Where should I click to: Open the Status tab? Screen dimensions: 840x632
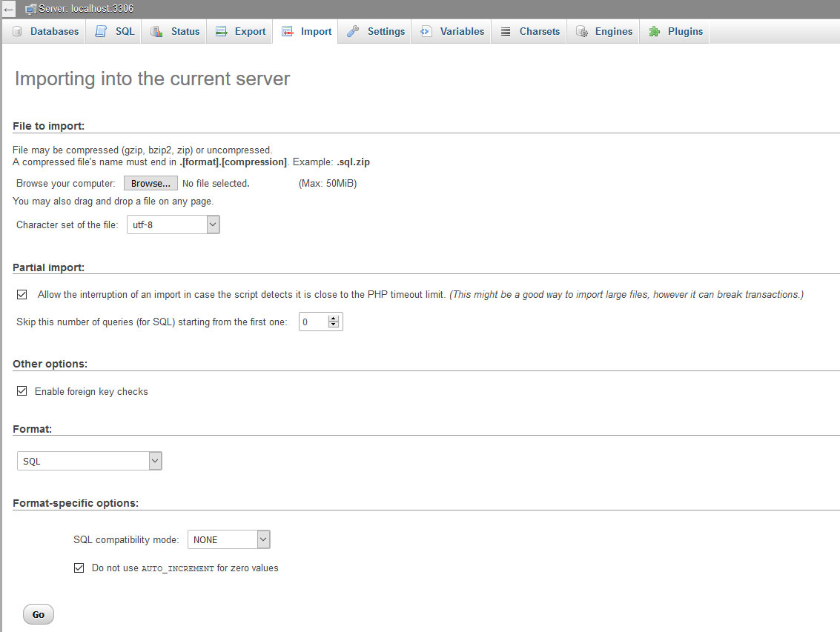coord(174,32)
